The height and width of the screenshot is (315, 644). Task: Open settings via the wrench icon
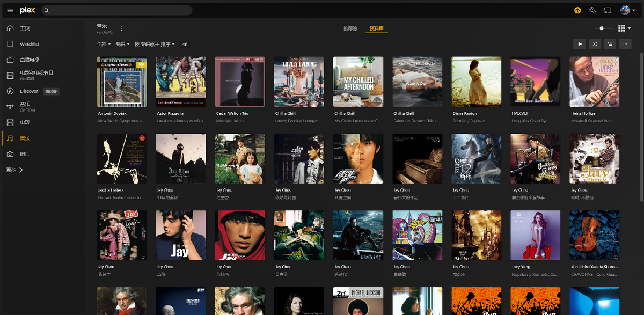[x=592, y=10]
